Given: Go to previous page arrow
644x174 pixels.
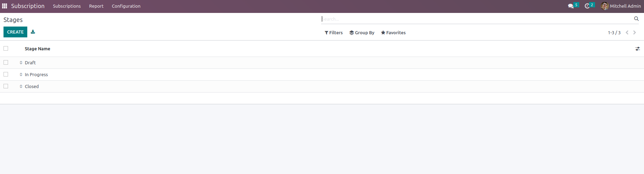Looking at the screenshot, I should [x=627, y=32].
